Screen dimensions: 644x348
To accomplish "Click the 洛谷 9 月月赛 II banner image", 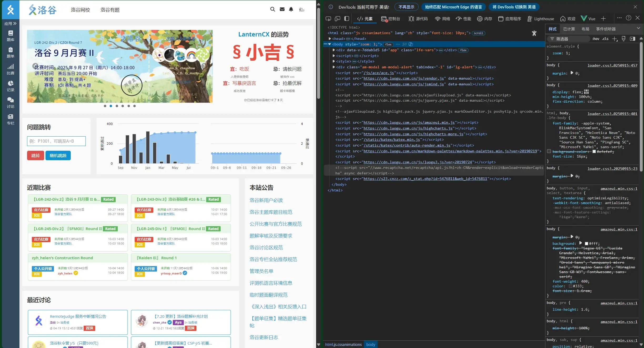I will click(x=120, y=66).
